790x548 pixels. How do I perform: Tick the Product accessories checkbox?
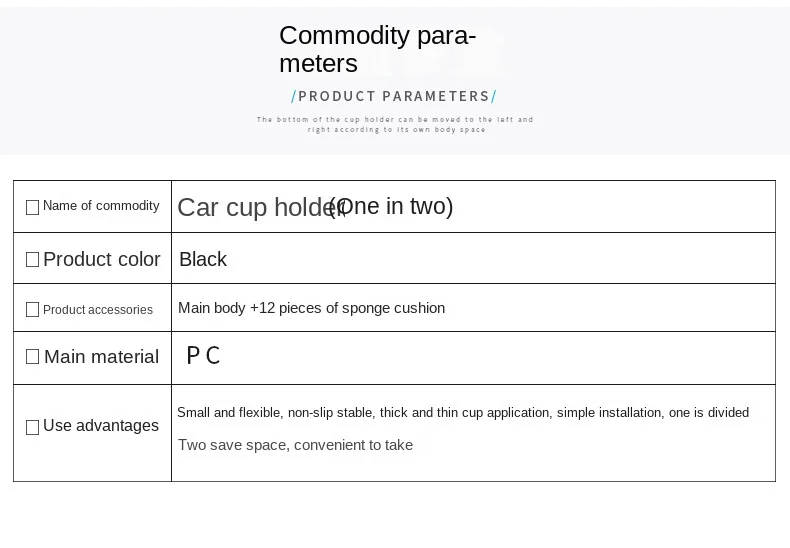pos(32,309)
